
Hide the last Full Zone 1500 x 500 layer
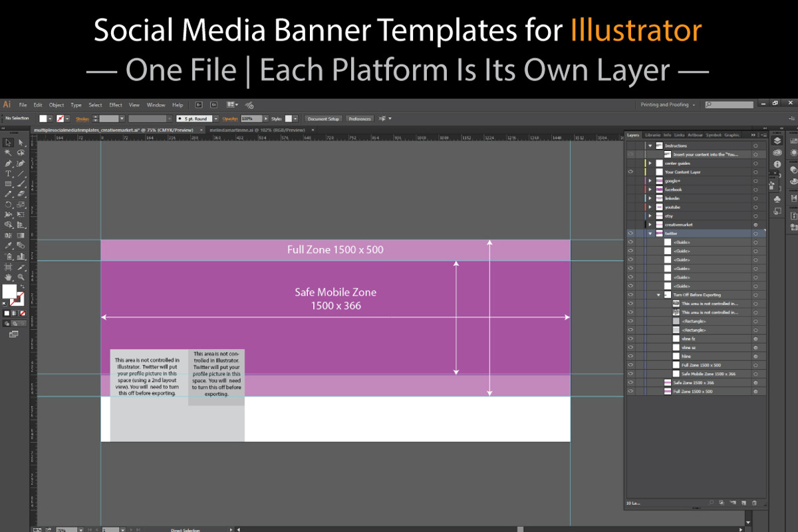(x=630, y=392)
